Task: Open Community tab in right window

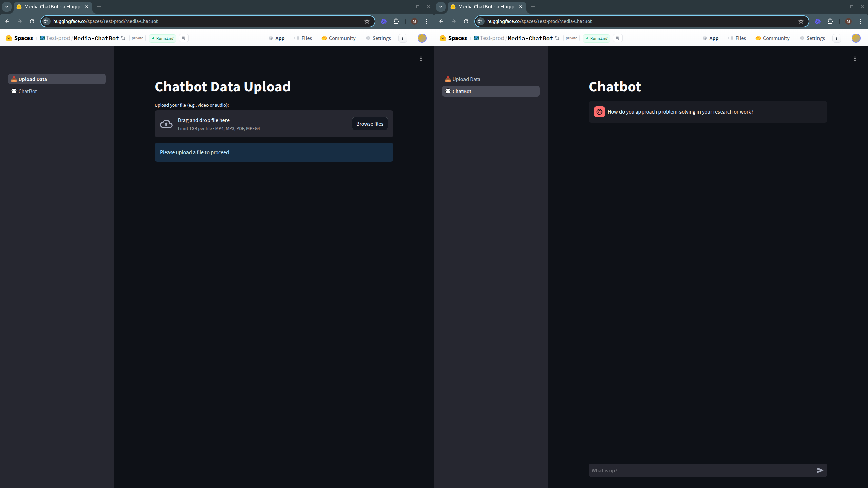Action: click(772, 38)
